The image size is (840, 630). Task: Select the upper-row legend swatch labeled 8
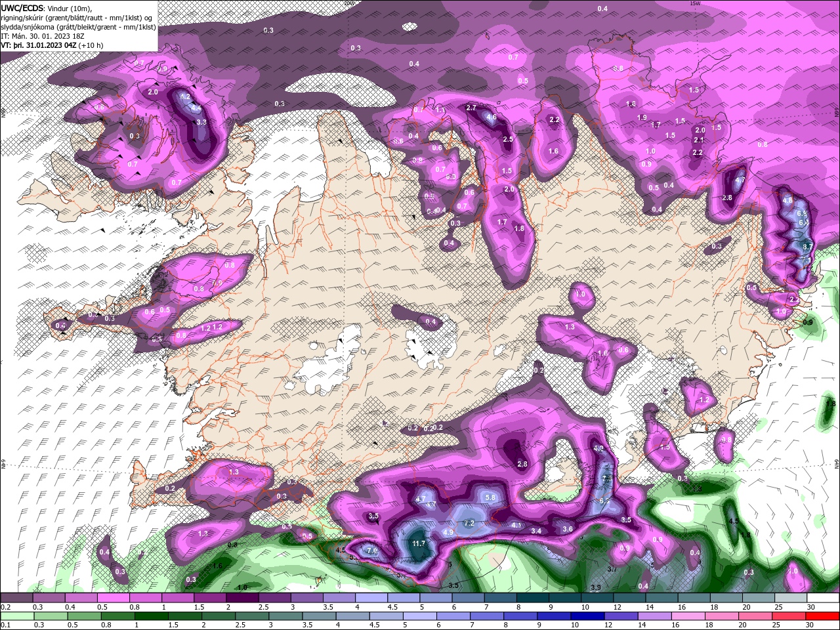click(x=533, y=597)
